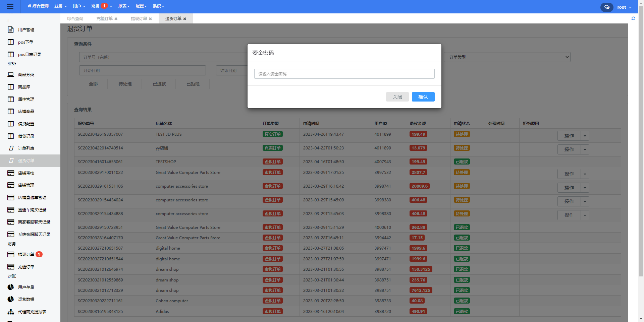Switch to the 综合查询 tab
Viewport: 644px width, 322px height.
tap(75, 19)
